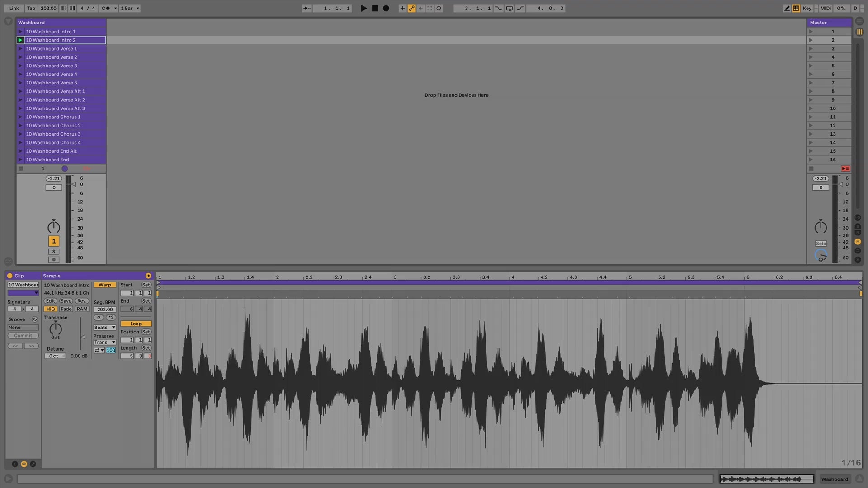Switch to Arrangement view icon
The width and height of the screenshot is (868, 488).
pyautogui.click(x=859, y=21)
